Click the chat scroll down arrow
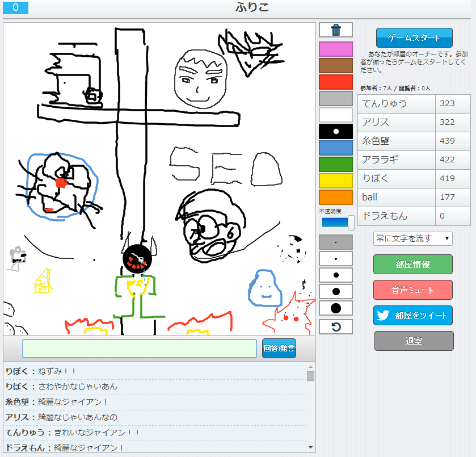The height and width of the screenshot is (457, 476). click(310, 447)
